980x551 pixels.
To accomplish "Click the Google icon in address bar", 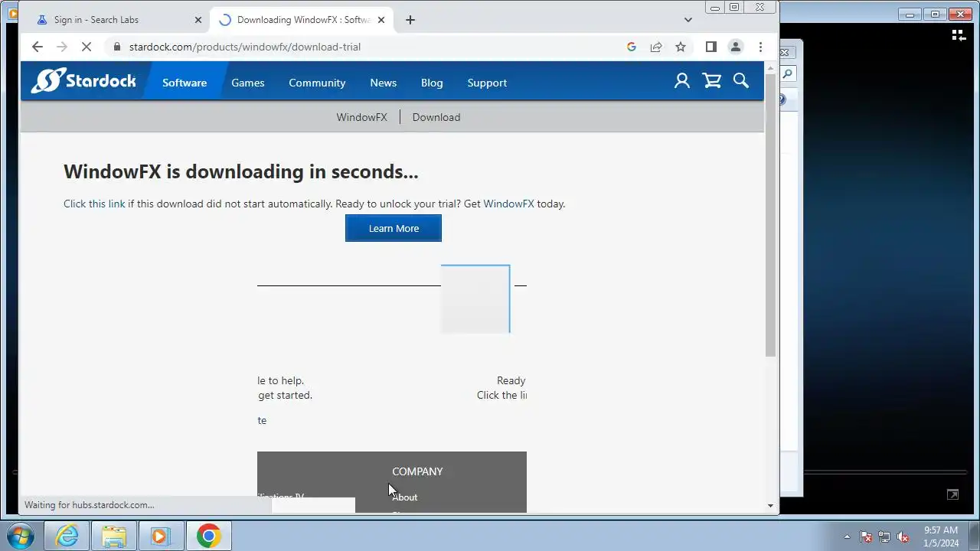I will (x=632, y=47).
